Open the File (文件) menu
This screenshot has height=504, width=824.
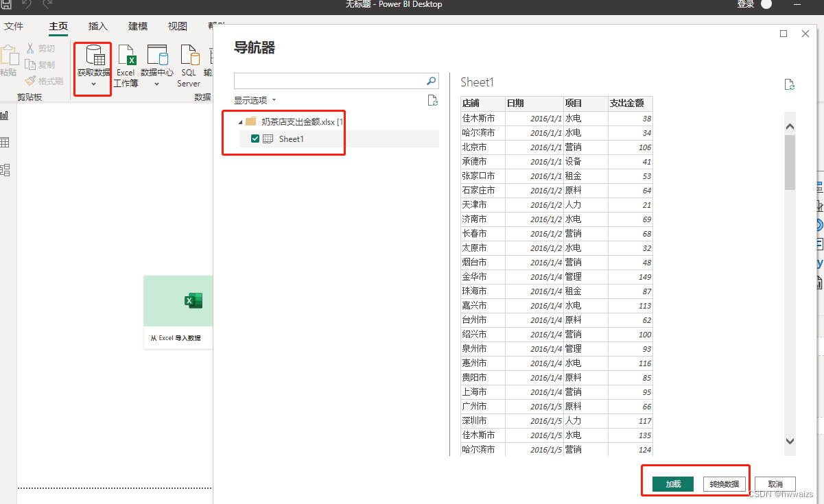(14, 27)
